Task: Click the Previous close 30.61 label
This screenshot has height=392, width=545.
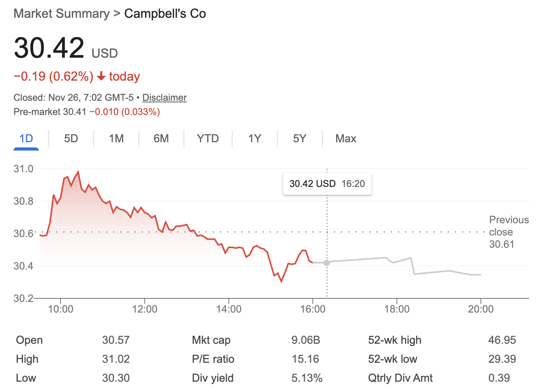Action: 509,232
